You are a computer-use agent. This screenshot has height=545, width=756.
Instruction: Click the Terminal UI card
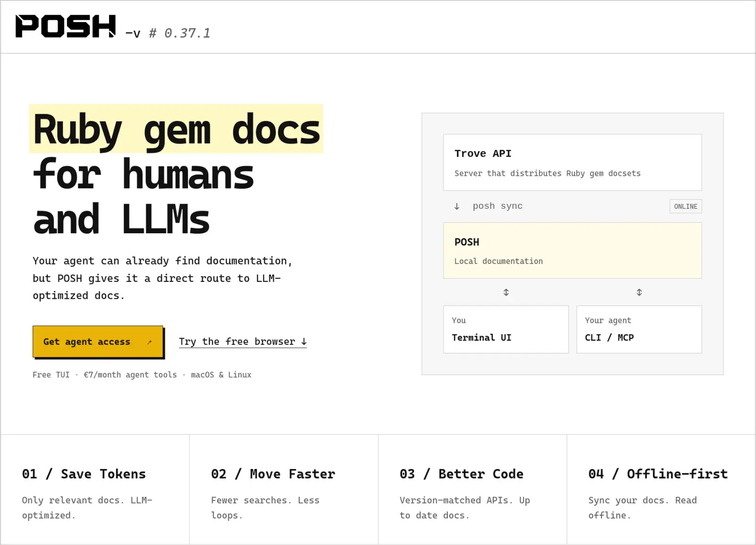tap(506, 330)
